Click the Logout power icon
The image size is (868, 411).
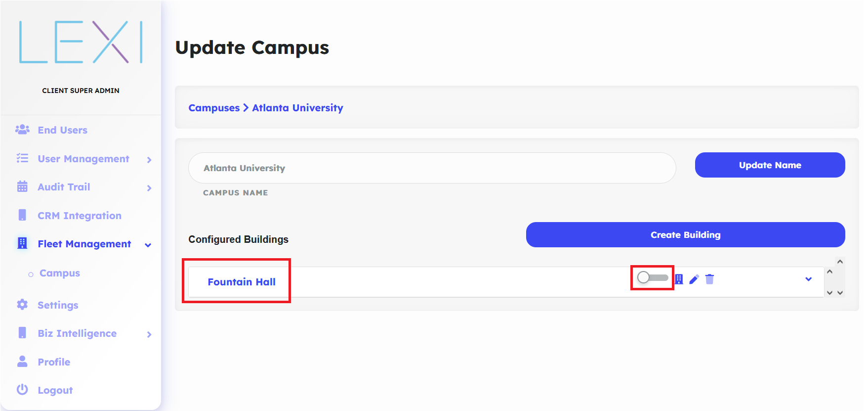tap(22, 390)
